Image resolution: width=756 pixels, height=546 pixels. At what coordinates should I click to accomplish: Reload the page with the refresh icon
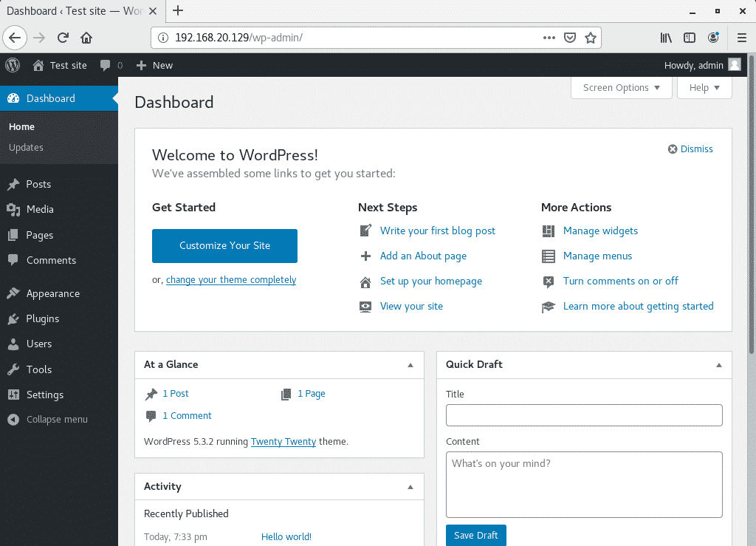tap(63, 38)
